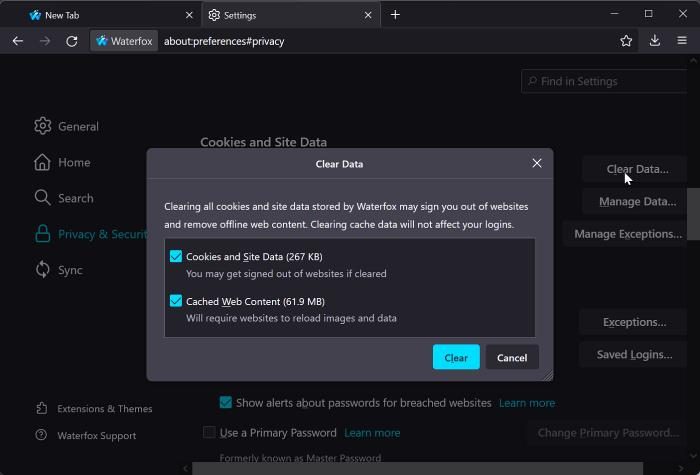Click the Waterfox identity icon in address bar
700x475 pixels.
pyautogui.click(x=124, y=41)
